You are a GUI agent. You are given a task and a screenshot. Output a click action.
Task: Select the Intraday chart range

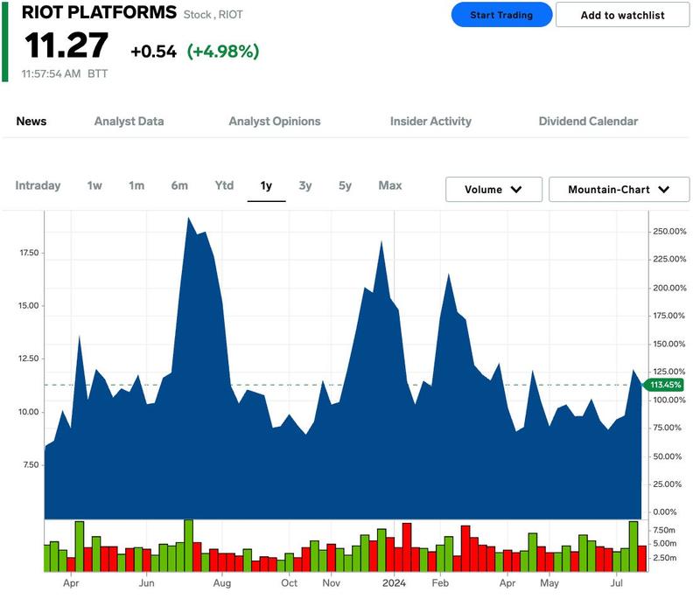click(38, 185)
